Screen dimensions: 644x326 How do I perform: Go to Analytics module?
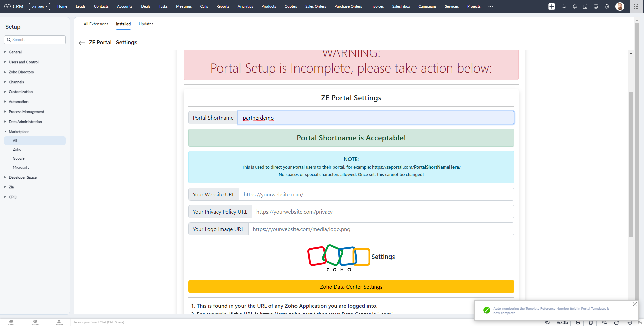click(x=245, y=6)
